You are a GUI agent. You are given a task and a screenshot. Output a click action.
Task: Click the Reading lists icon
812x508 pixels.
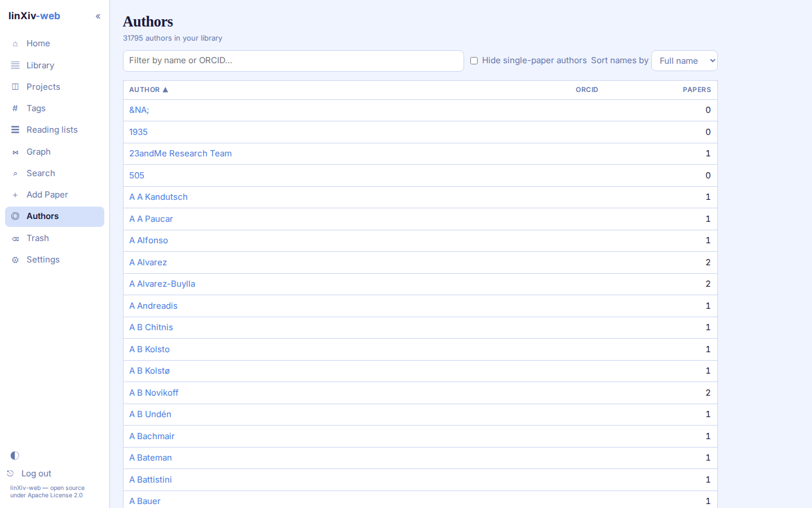click(15, 130)
